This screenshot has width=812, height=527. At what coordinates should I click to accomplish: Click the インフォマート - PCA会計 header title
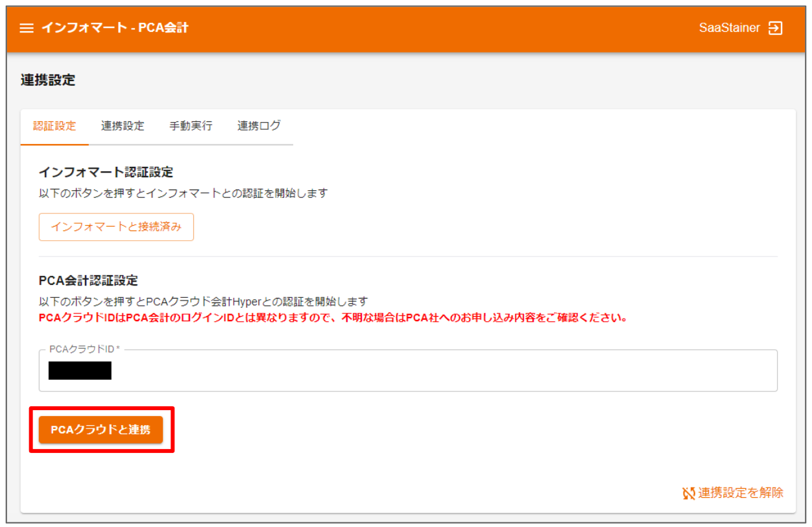click(115, 28)
